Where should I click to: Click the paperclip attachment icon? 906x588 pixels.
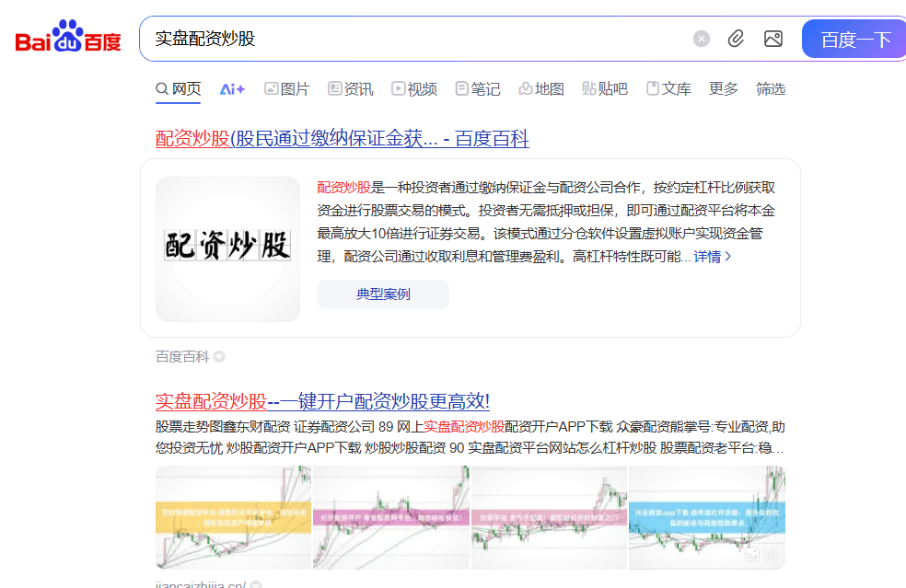tap(735, 38)
